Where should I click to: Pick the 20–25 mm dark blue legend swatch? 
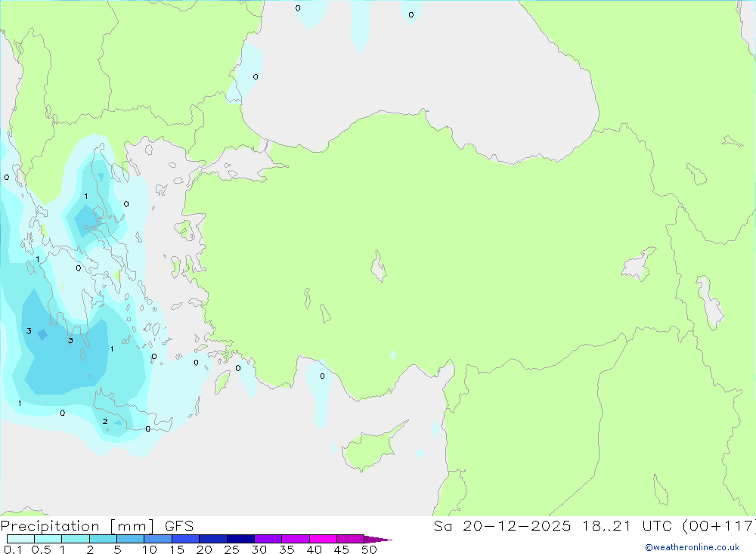[212, 539]
